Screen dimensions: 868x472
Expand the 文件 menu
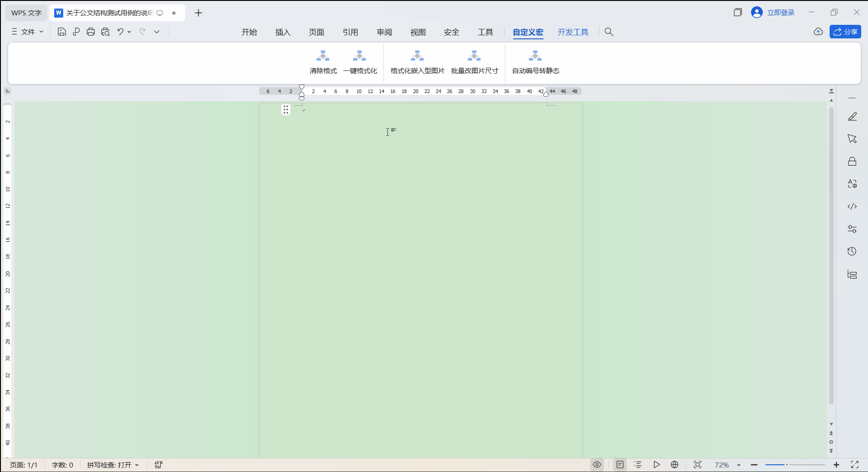[28, 32]
